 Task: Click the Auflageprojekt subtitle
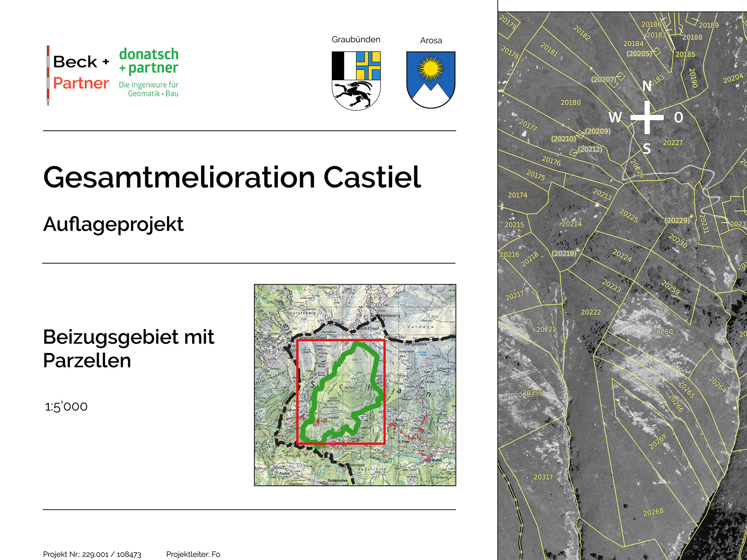point(113,224)
